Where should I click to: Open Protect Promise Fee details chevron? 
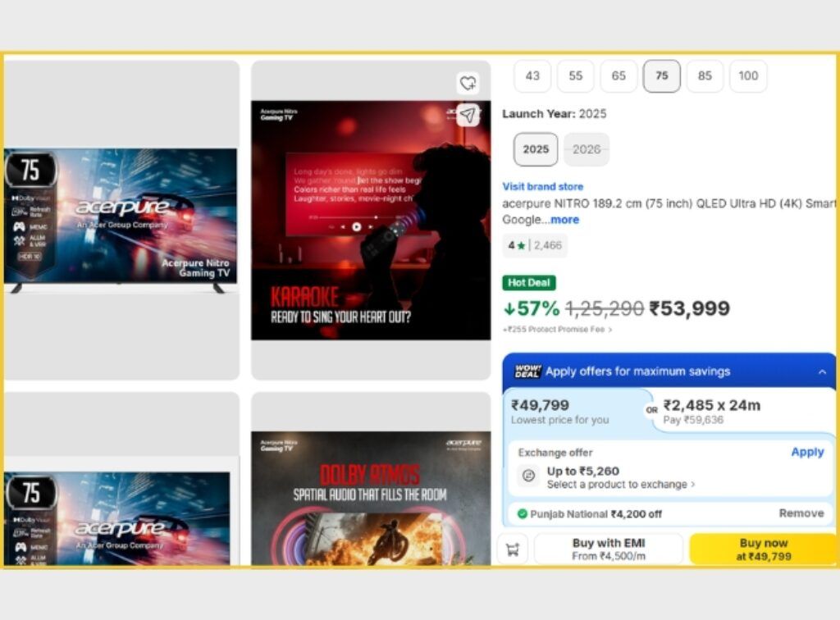(610, 330)
